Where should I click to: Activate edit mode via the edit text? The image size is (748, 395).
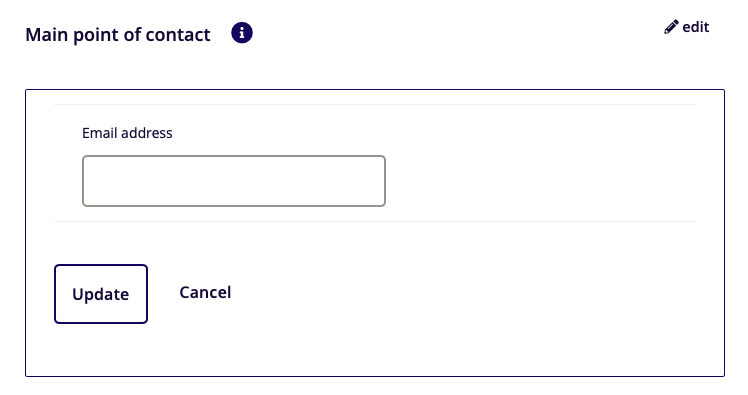696,27
